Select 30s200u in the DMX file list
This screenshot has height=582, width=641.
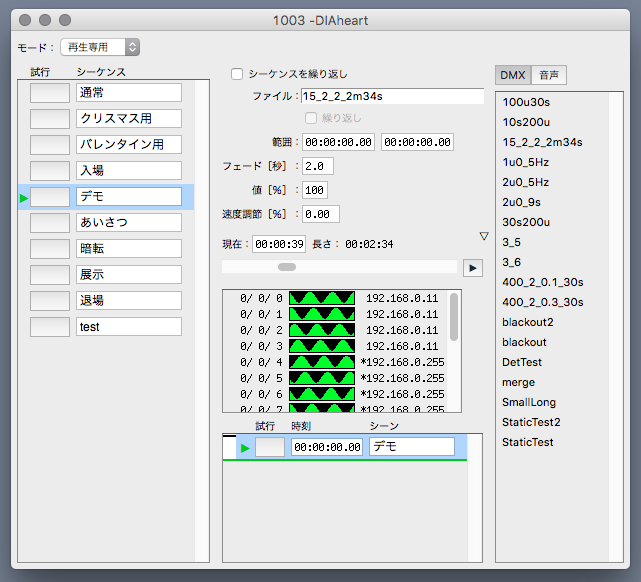526,222
